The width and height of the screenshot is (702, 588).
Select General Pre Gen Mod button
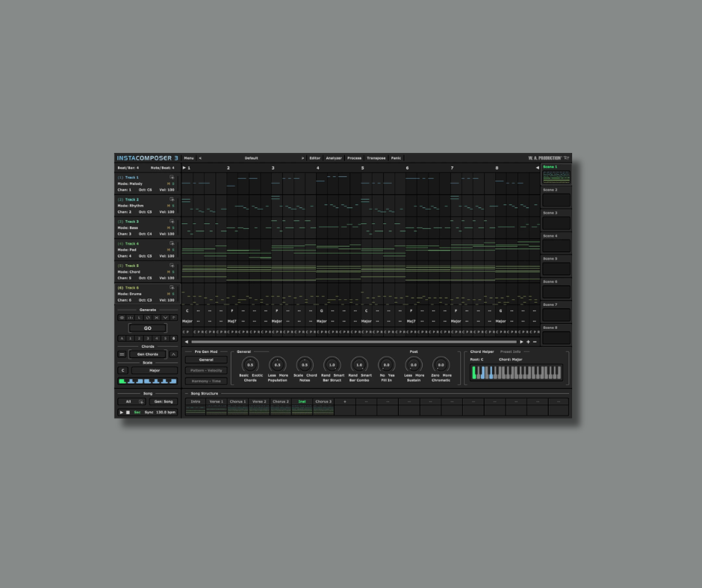[x=206, y=360]
